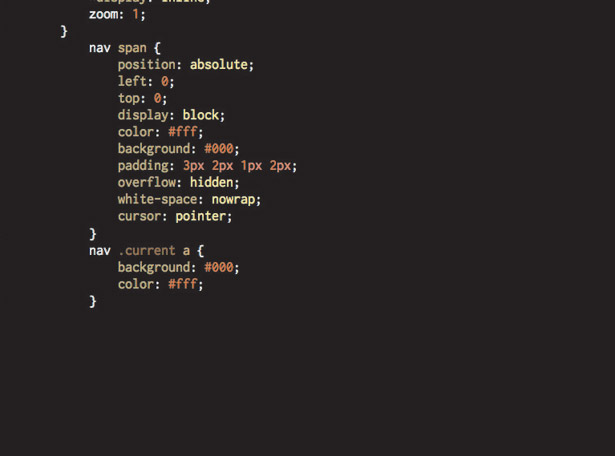The width and height of the screenshot is (615, 456).
Task: Place cursor on 'position: absolute' line
Action: pos(186,65)
